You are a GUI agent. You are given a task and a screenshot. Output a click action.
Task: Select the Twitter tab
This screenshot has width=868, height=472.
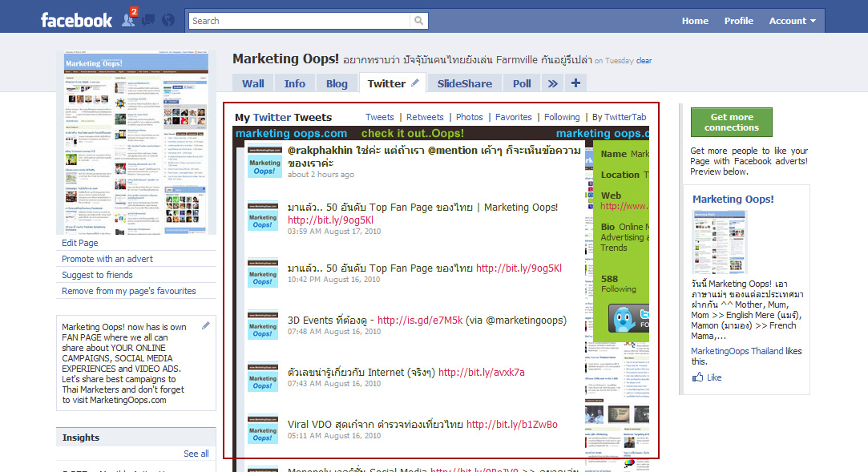point(386,83)
